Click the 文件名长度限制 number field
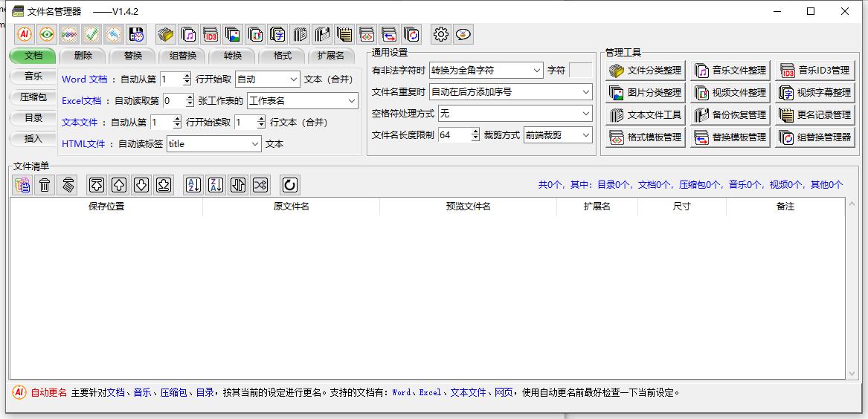This screenshot has width=868, height=419. [454, 135]
